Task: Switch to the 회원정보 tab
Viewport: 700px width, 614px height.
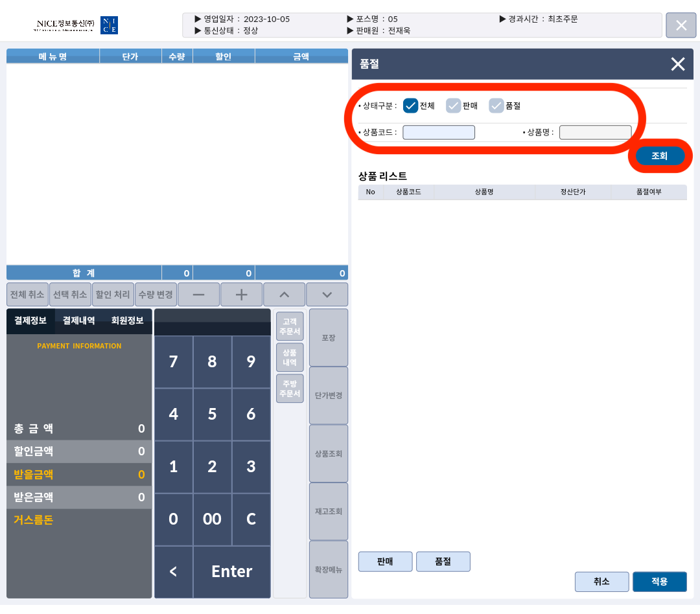Action: pyautogui.click(x=127, y=321)
